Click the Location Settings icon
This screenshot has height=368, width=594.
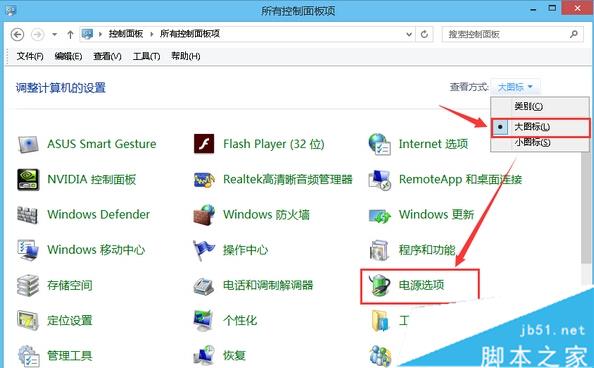(28, 321)
